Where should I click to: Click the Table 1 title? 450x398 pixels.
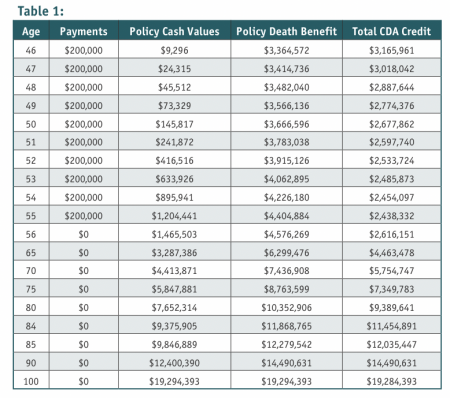[x=41, y=11]
